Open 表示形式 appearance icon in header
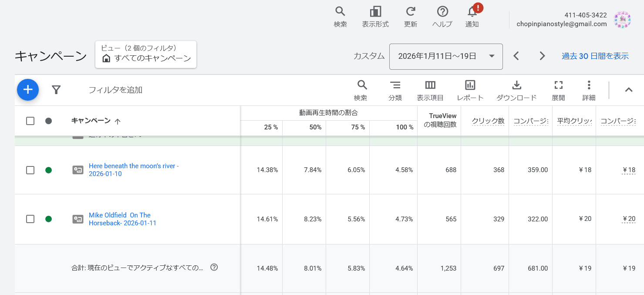The width and height of the screenshot is (644, 295). [x=375, y=12]
